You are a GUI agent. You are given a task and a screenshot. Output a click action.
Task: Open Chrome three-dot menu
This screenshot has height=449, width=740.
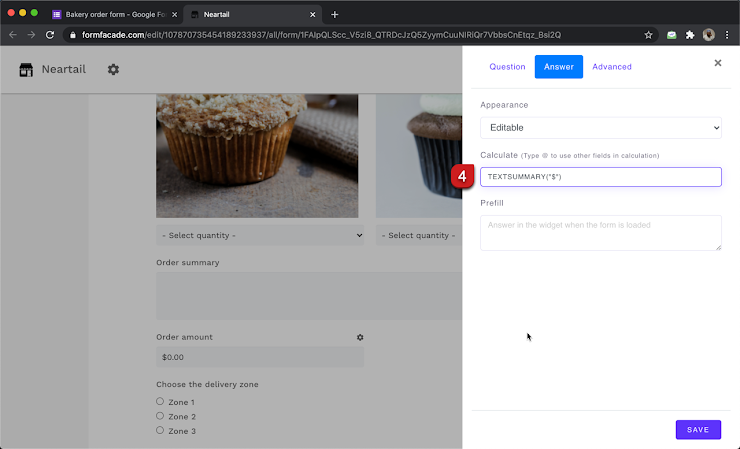click(727, 35)
